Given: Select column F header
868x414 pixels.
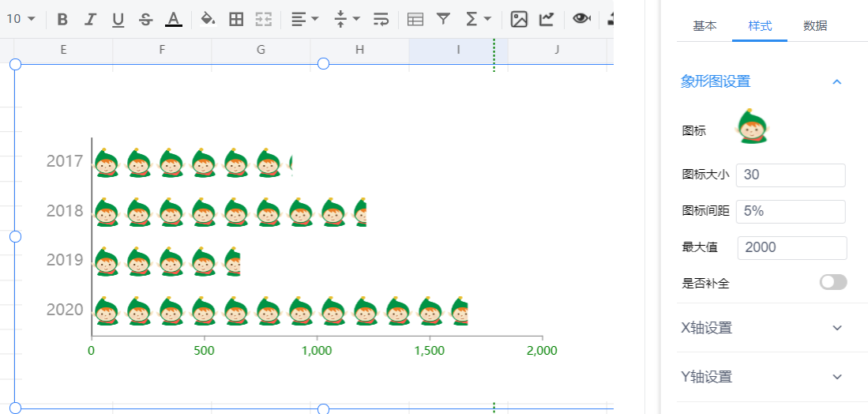Looking at the screenshot, I should click(x=162, y=50).
